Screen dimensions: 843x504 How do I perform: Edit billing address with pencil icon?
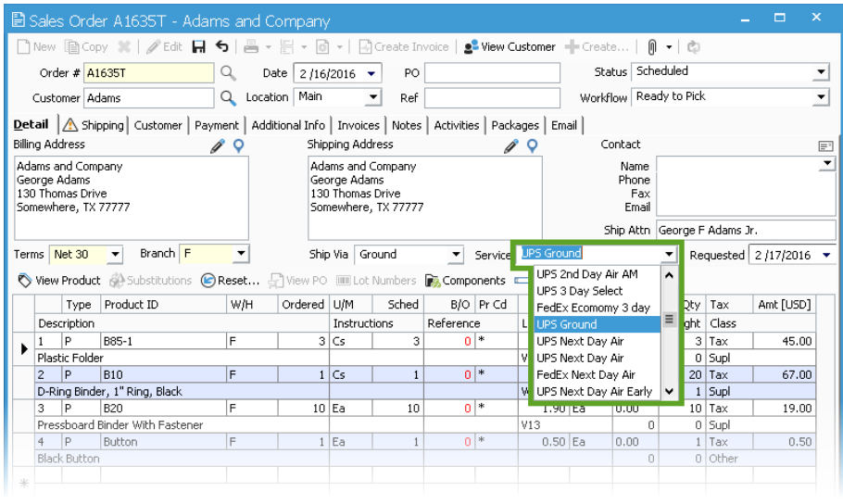point(218,145)
